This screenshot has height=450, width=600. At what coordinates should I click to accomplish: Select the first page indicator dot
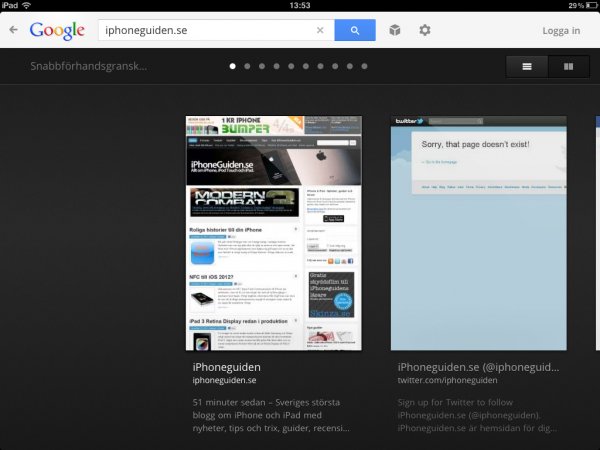click(232, 66)
